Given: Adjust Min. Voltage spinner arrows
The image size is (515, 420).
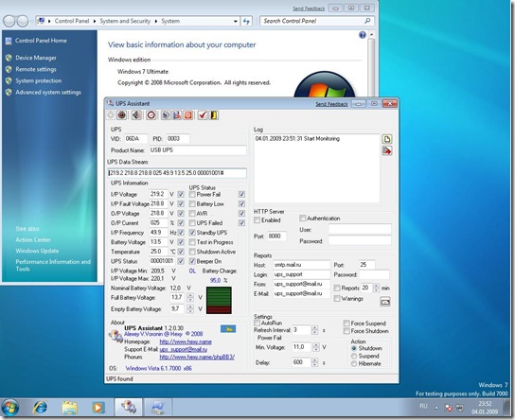Looking at the screenshot, I should pos(315,347).
